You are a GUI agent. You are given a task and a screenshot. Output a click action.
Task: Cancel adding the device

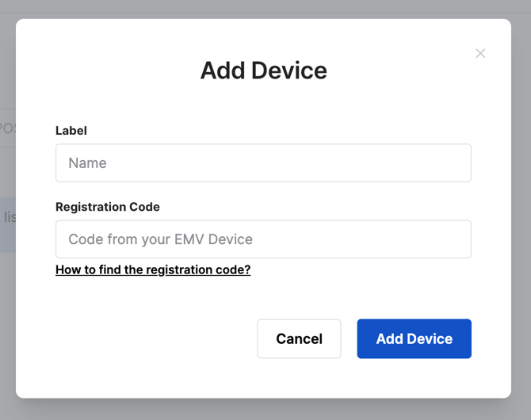click(x=299, y=338)
